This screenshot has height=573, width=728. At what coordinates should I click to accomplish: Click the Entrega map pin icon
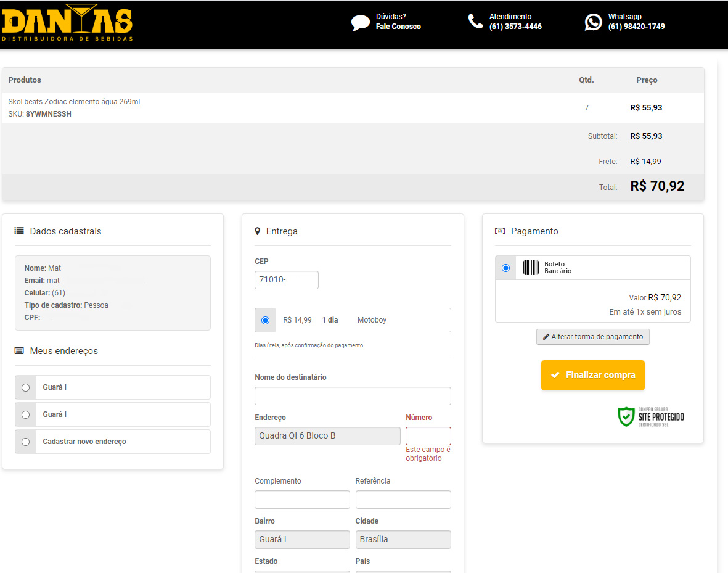pos(258,231)
